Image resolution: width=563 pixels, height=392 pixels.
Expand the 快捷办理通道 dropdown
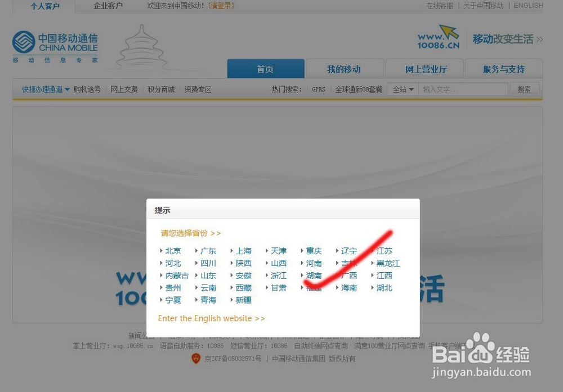tap(46, 89)
